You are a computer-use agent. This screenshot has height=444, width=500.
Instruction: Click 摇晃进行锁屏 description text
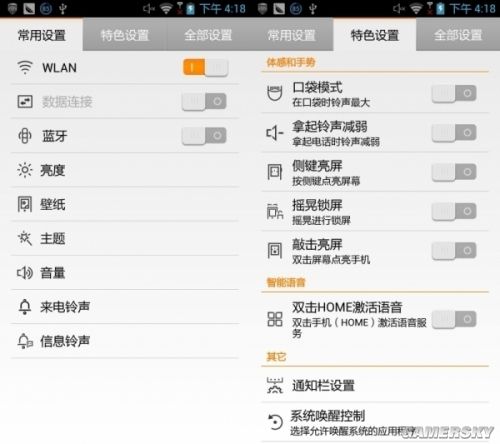click(x=321, y=220)
